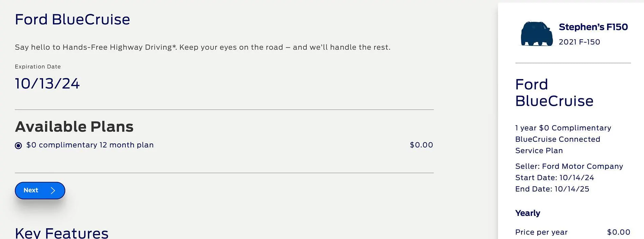Click the Expiration Date label
The width and height of the screenshot is (644, 239).
pyautogui.click(x=38, y=67)
